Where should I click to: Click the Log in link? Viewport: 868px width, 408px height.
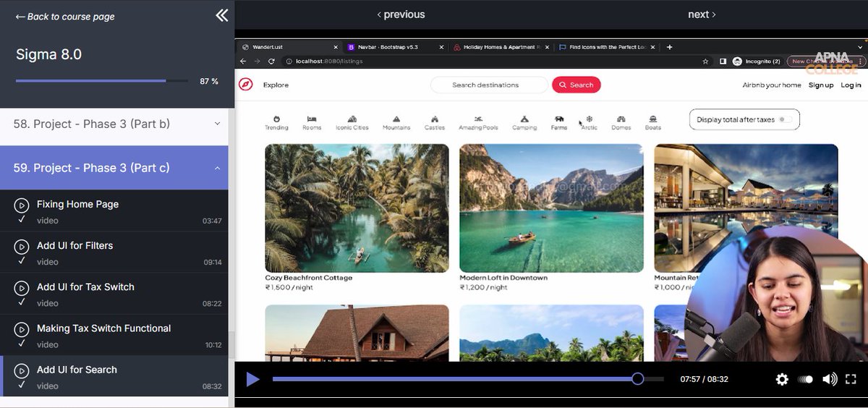point(851,85)
